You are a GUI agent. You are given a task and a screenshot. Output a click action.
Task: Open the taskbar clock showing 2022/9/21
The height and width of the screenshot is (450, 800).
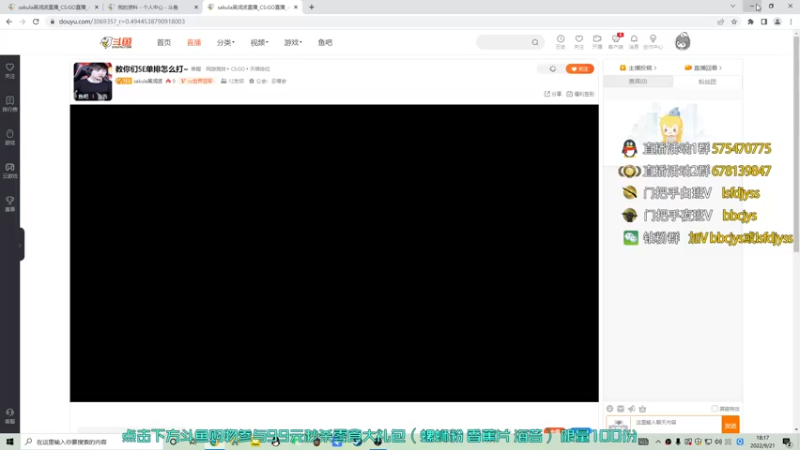[x=762, y=442]
